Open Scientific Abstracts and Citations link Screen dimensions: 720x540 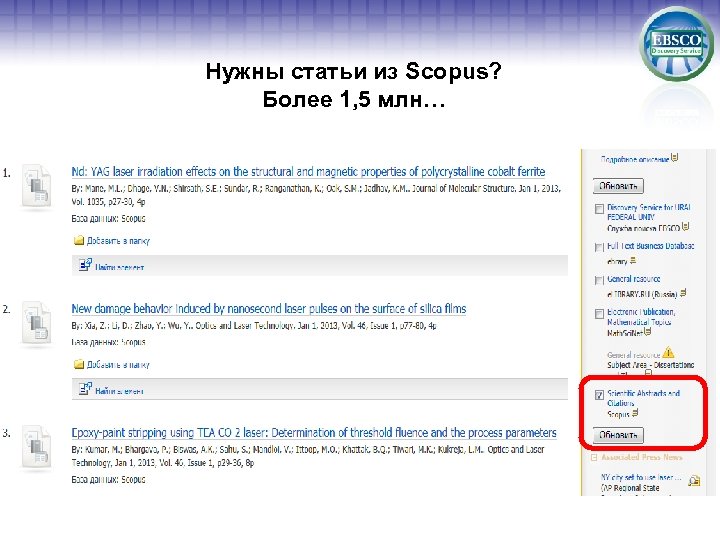(643, 398)
